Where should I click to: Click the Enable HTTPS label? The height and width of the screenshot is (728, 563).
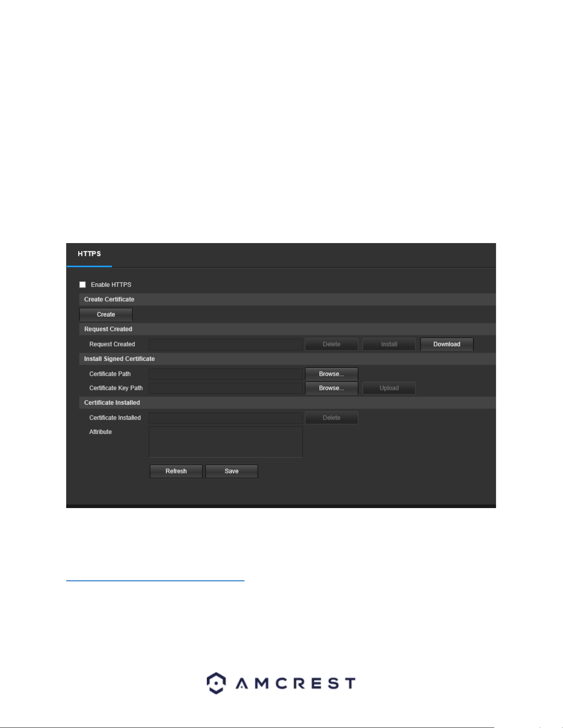[x=111, y=285]
